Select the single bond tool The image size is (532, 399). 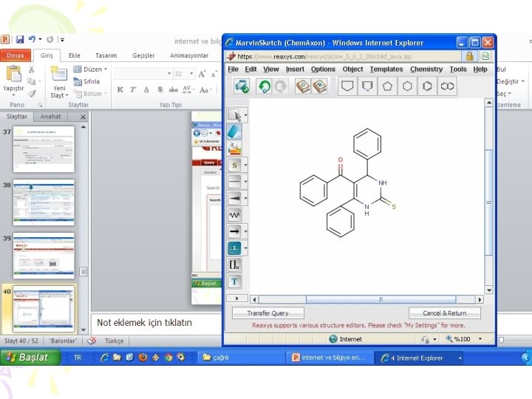point(234,182)
